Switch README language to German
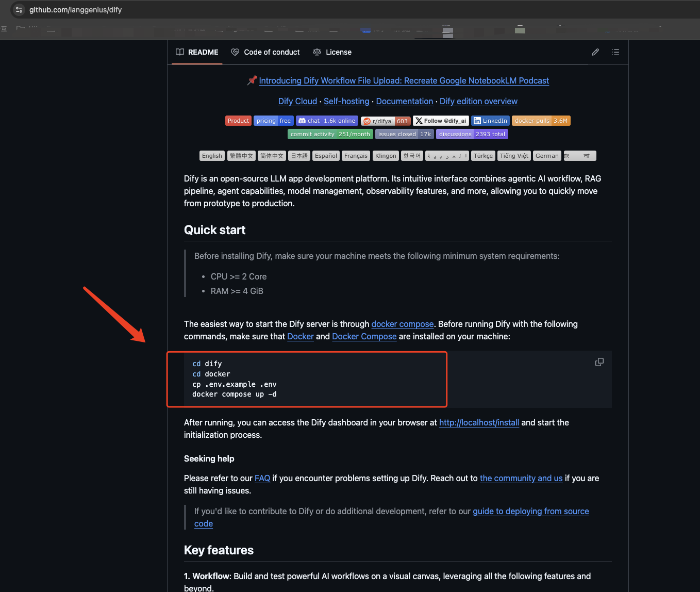Image resolution: width=700 pixels, height=592 pixels. tap(547, 156)
